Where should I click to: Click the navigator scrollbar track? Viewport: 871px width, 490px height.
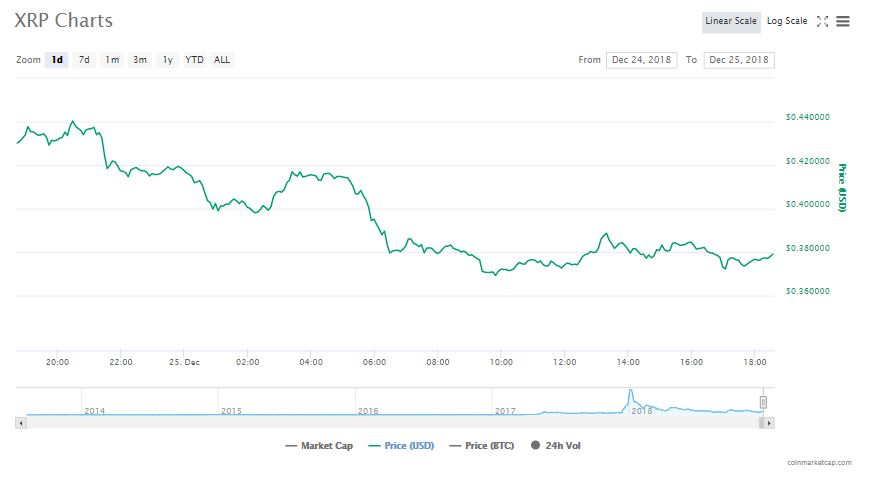394,423
